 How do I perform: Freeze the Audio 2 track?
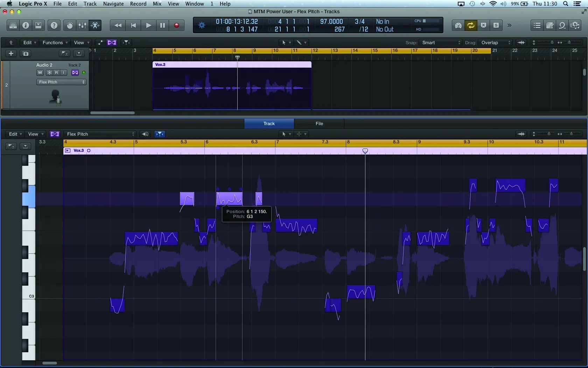(x=49, y=73)
